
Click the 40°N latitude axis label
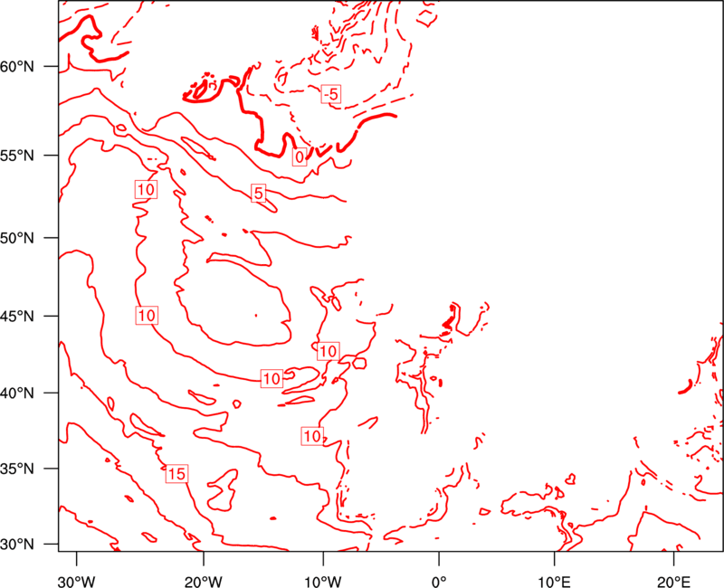pos(17,394)
